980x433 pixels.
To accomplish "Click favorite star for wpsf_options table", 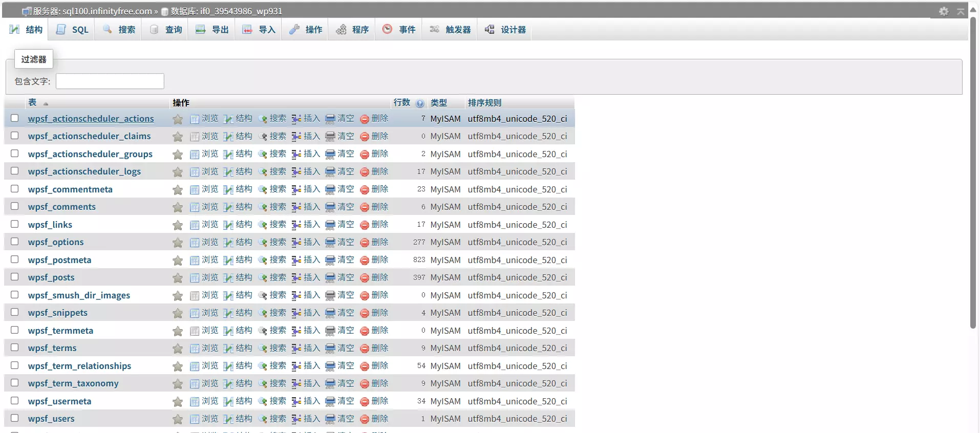I will [x=178, y=243].
